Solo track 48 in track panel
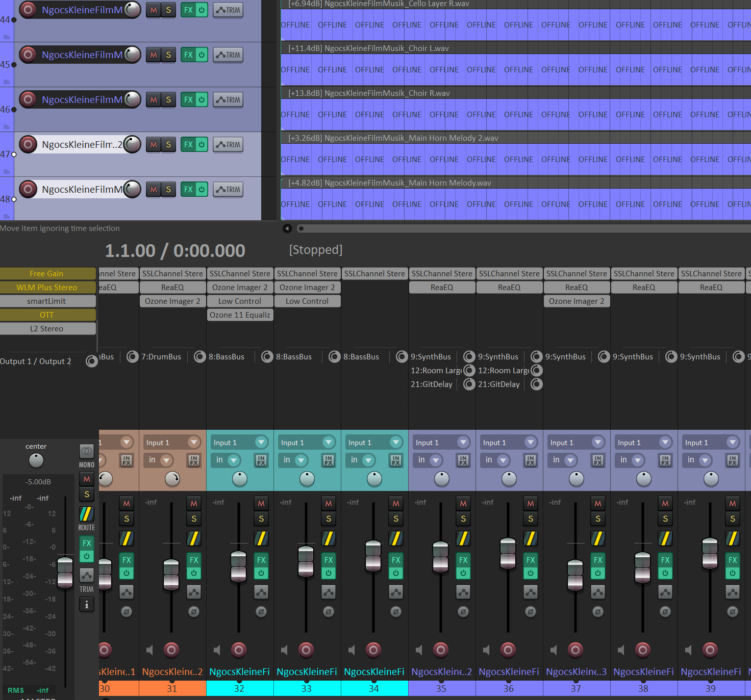Viewport: 751px width, 700px height. click(168, 189)
